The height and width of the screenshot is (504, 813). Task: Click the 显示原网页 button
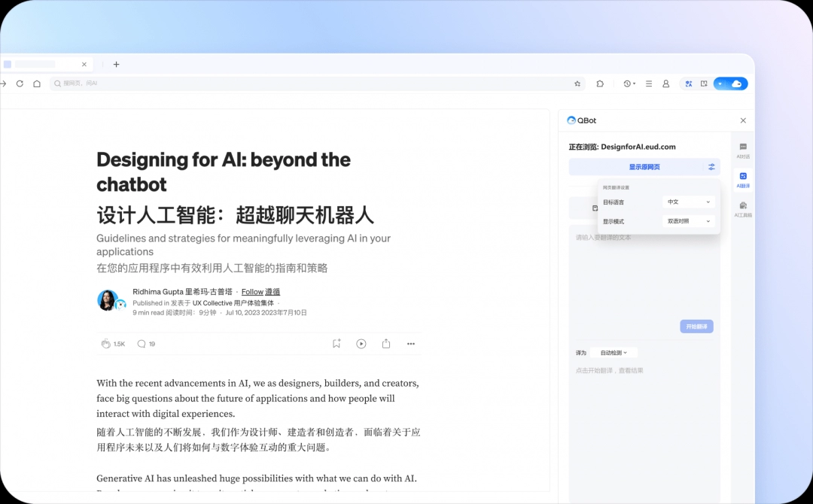(635, 167)
